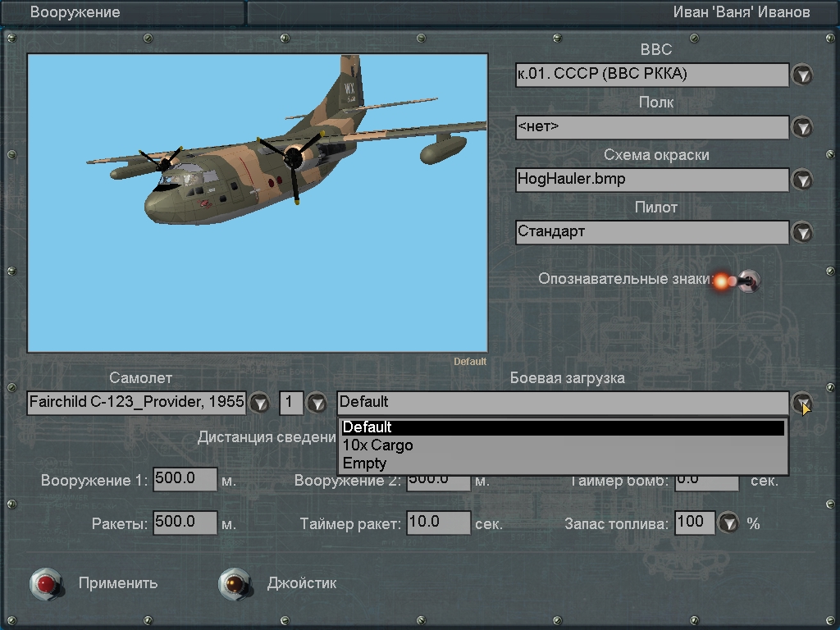Click the Ракеты distance input field
Image resolution: width=840 pixels, height=630 pixels.
185,523
